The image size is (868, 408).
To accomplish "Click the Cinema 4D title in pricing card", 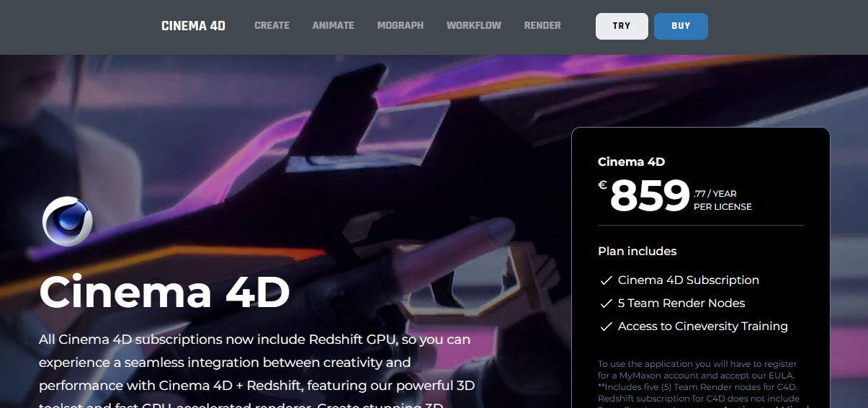I will click(x=632, y=162).
